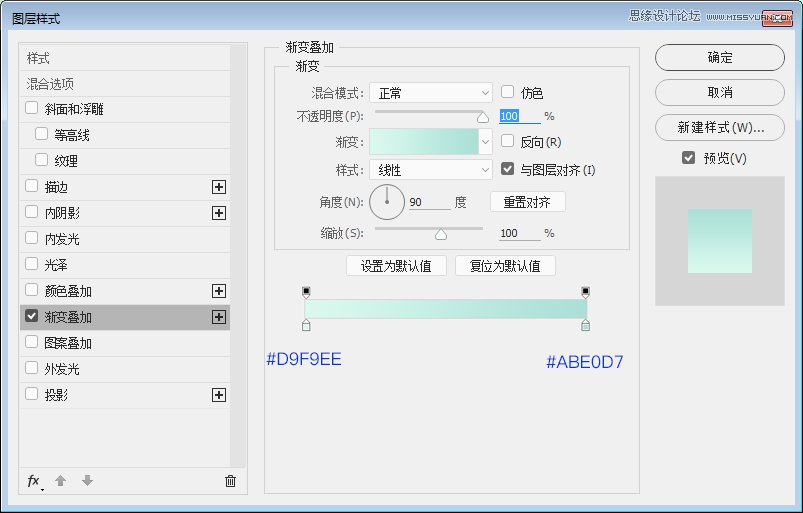Select 斜面和浮雕 row label

coord(74,109)
